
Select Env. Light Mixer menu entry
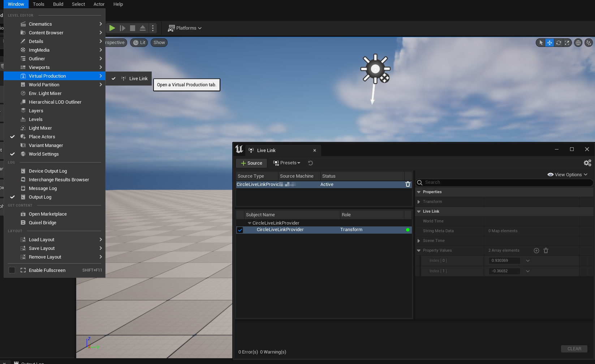[x=54, y=93]
